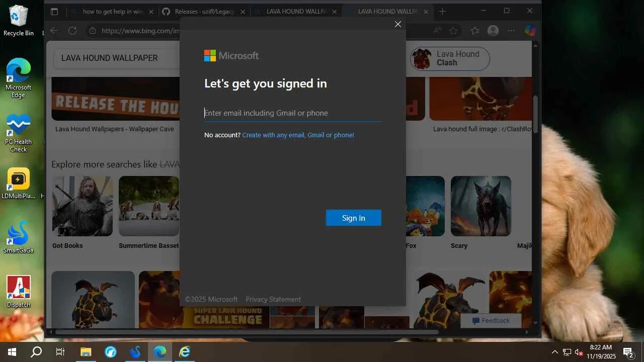Open the Microsoft Edge desktop shortcut
Image resolution: width=644 pixels, height=362 pixels.
(19, 78)
